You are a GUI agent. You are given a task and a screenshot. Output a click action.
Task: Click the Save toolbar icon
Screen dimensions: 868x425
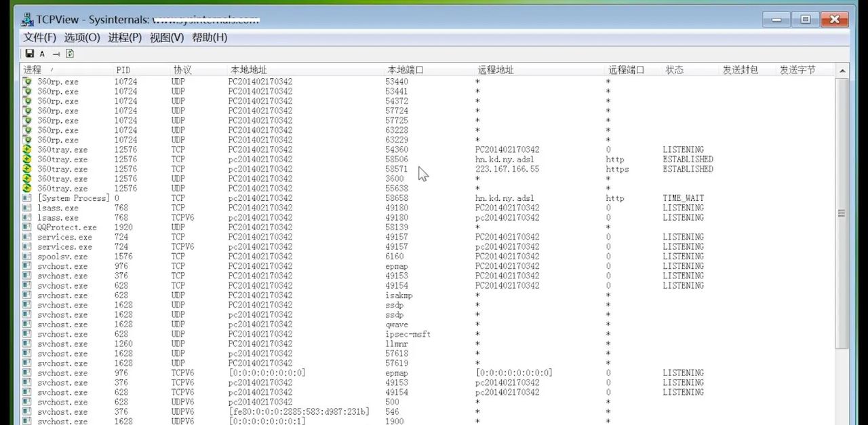[x=29, y=53]
